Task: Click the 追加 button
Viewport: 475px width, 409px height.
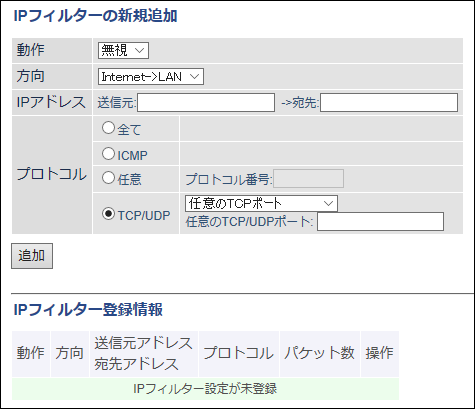Action: point(32,256)
